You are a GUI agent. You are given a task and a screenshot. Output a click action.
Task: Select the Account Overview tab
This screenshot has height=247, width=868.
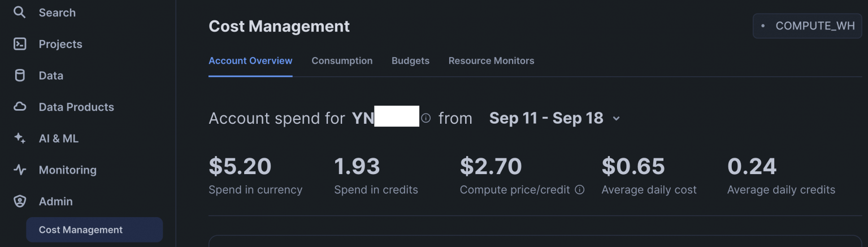(x=250, y=60)
